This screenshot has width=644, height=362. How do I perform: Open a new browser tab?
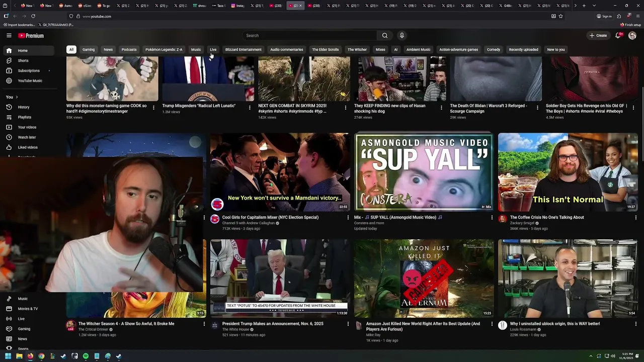click(584, 6)
